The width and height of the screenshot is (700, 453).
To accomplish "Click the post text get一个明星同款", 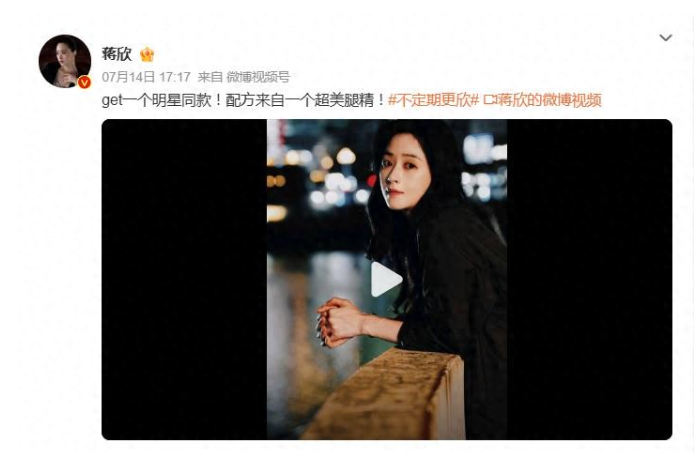I will point(156,100).
